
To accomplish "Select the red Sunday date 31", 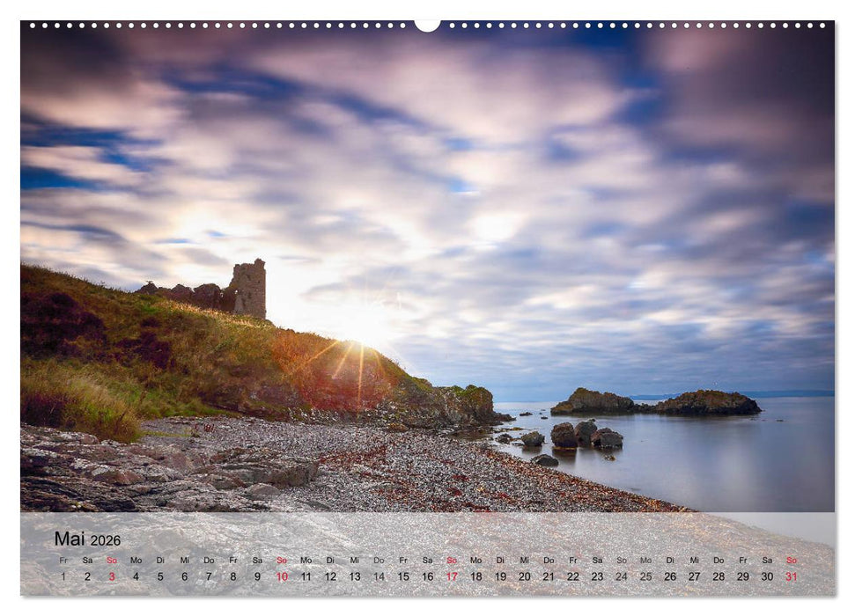I will [791, 576].
